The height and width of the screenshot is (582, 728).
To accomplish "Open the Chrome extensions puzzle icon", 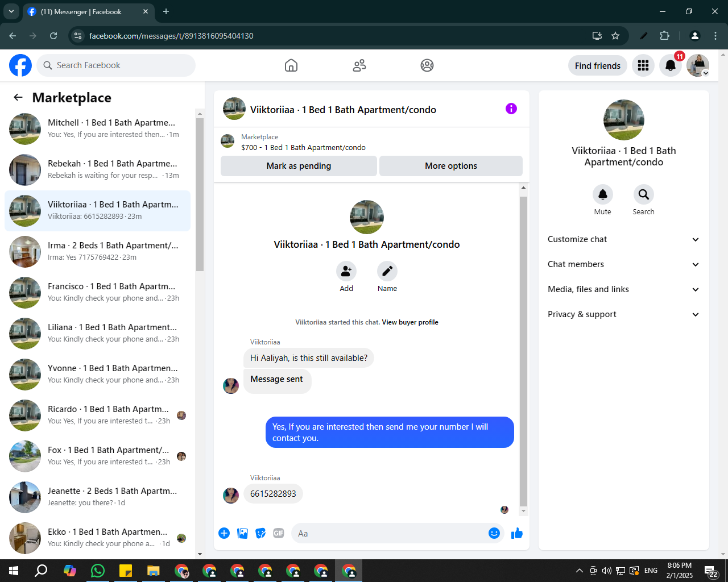I will click(x=664, y=36).
